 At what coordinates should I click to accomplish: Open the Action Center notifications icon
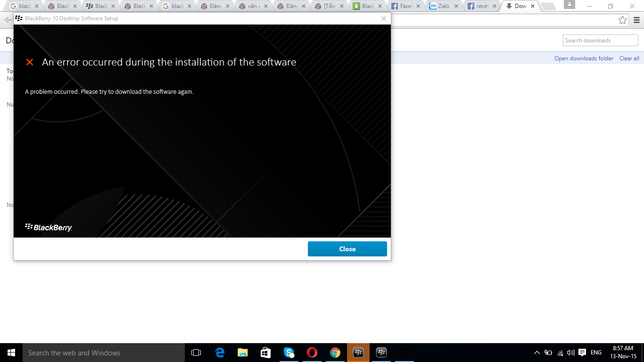tap(582, 353)
